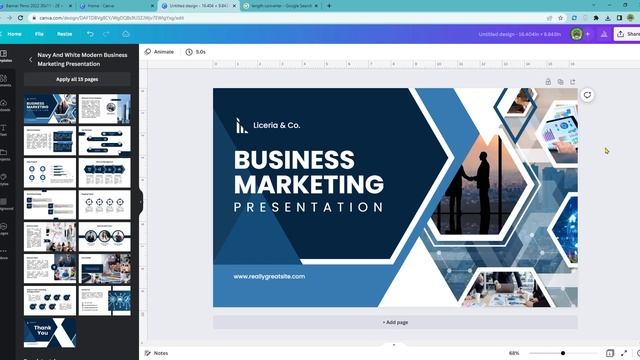The image size is (640, 360).
Task: Open the Home menu in Canva header
Action: tap(14, 34)
